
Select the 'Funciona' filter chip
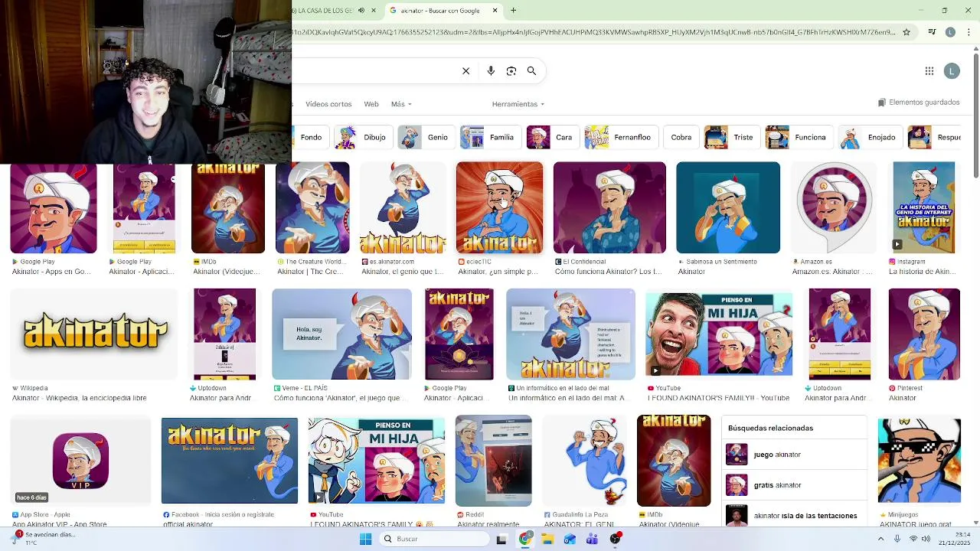[x=799, y=138]
